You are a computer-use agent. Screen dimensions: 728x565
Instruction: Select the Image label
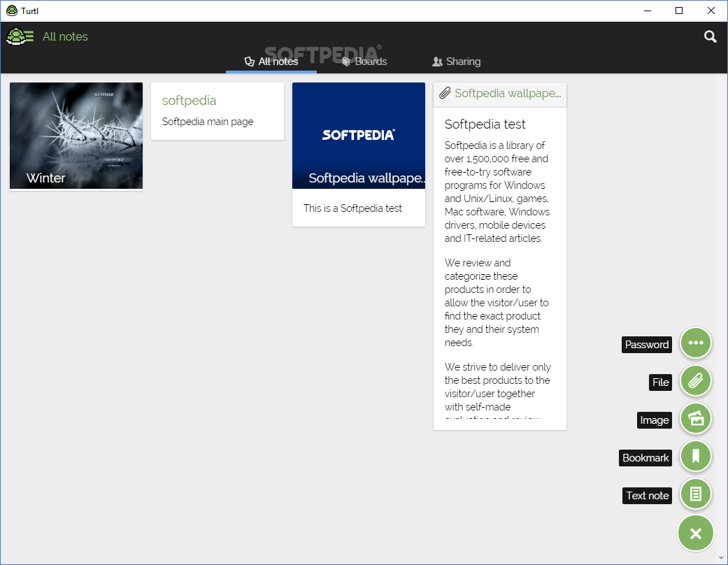tap(654, 420)
